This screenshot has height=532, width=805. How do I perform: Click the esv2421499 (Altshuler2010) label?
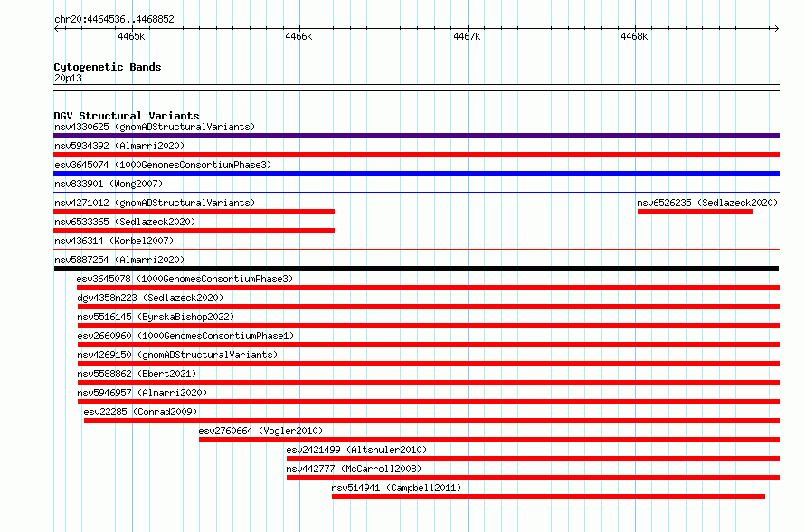click(356, 450)
